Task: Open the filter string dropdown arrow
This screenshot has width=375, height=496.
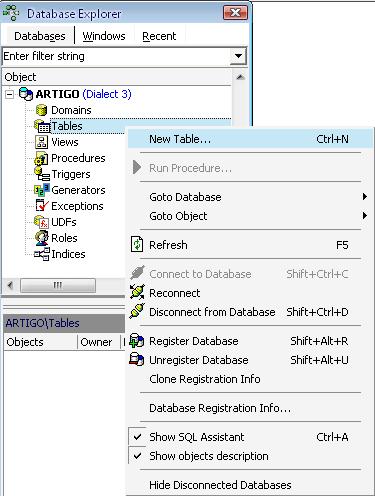Action: [x=238, y=56]
